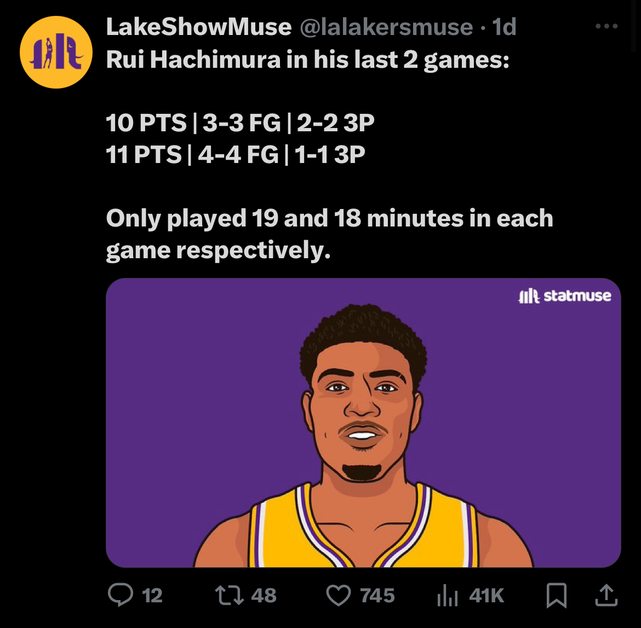Click the reply count 12
The image size is (641, 628).
coord(151,595)
